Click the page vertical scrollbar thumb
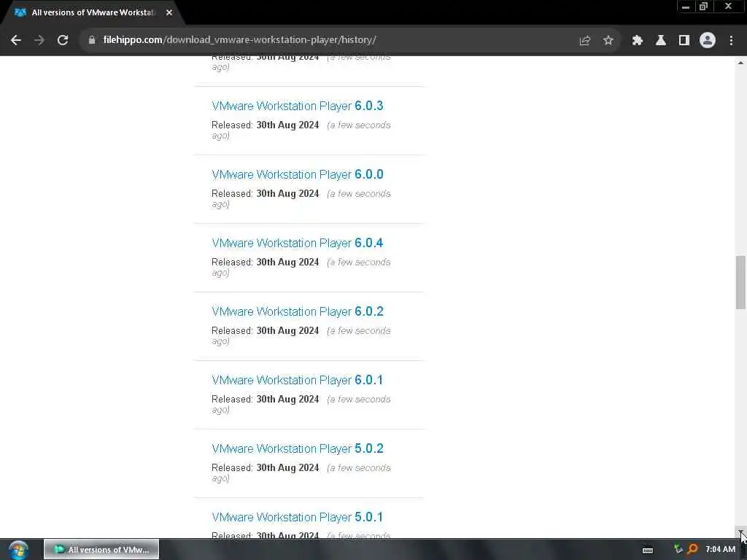 point(740,282)
